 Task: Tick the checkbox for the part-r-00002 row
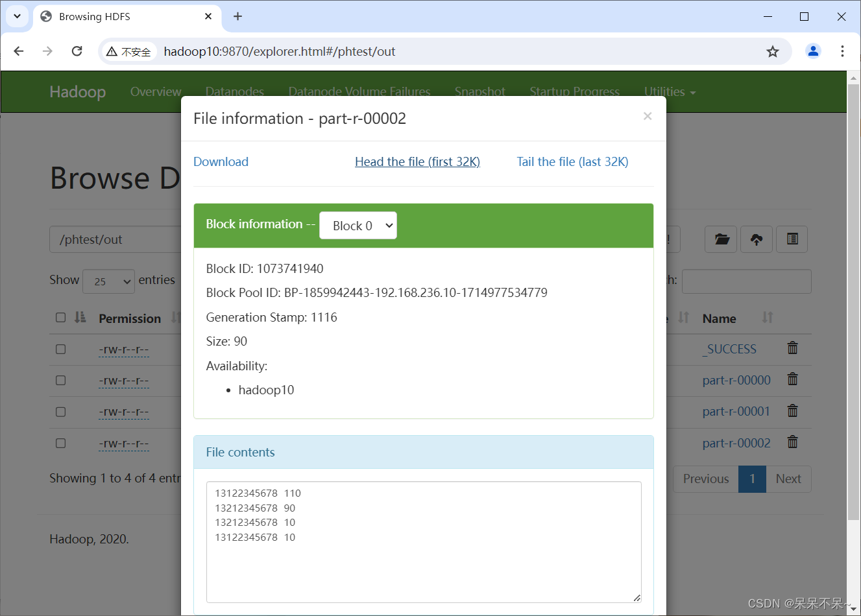tap(61, 443)
